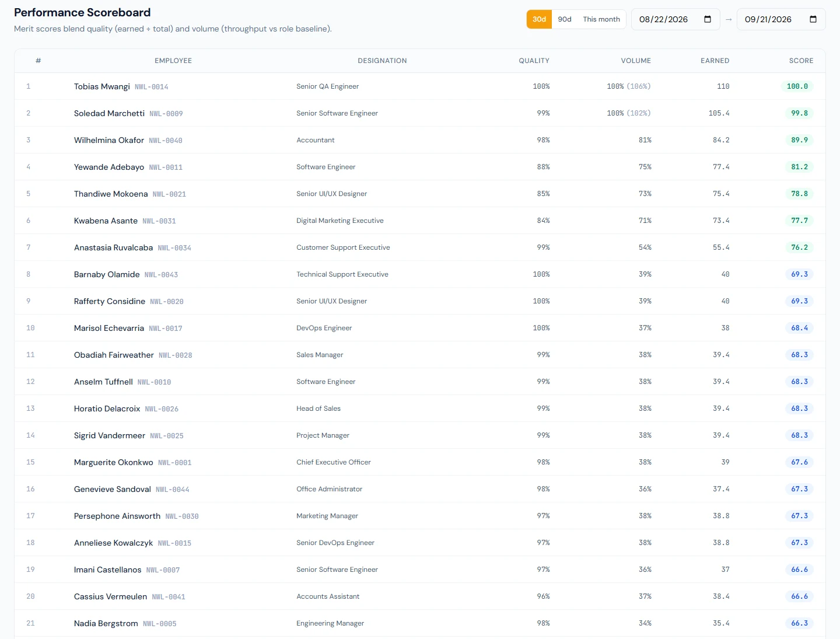This screenshot has height=639, width=840.
Task: Click Nadia Bergstrom's name
Action: pyautogui.click(x=106, y=623)
